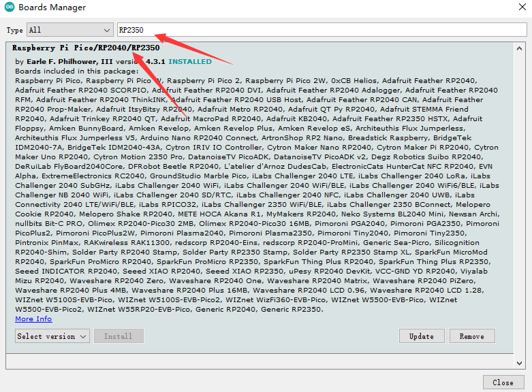Click the search field containing RP2350

(322, 30)
